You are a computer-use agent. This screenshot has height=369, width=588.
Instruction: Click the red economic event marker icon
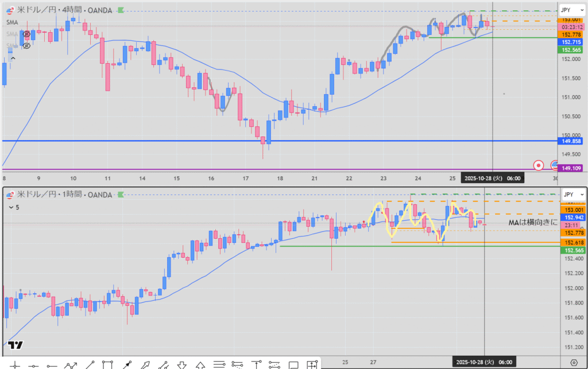pos(539,165)
